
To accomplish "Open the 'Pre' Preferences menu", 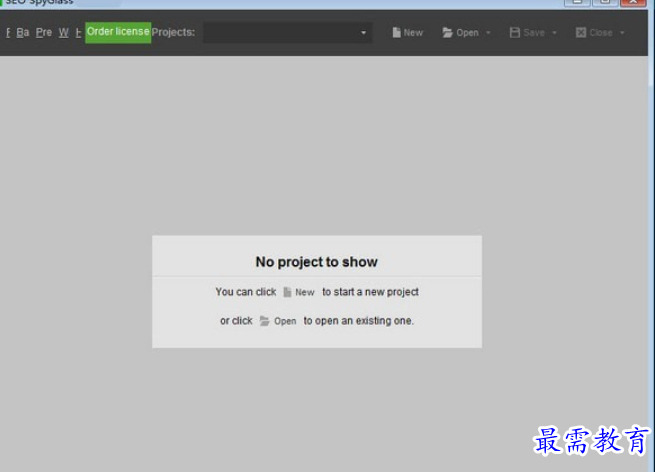I will point(44,32).
